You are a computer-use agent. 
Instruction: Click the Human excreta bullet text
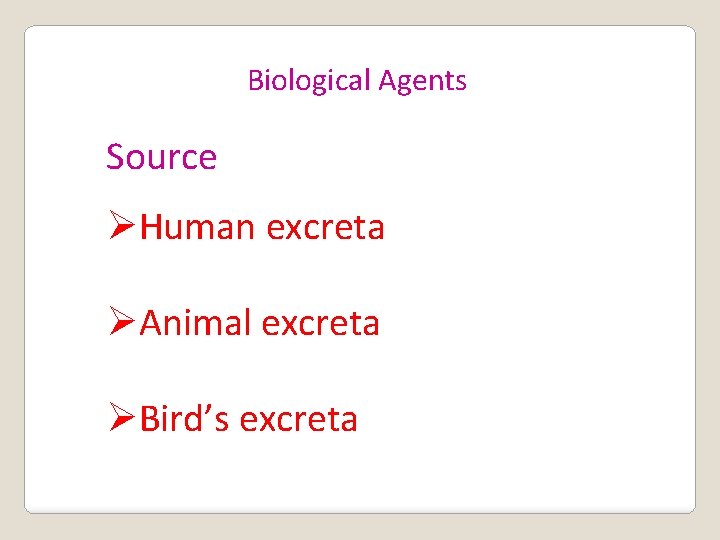point(262,226)
